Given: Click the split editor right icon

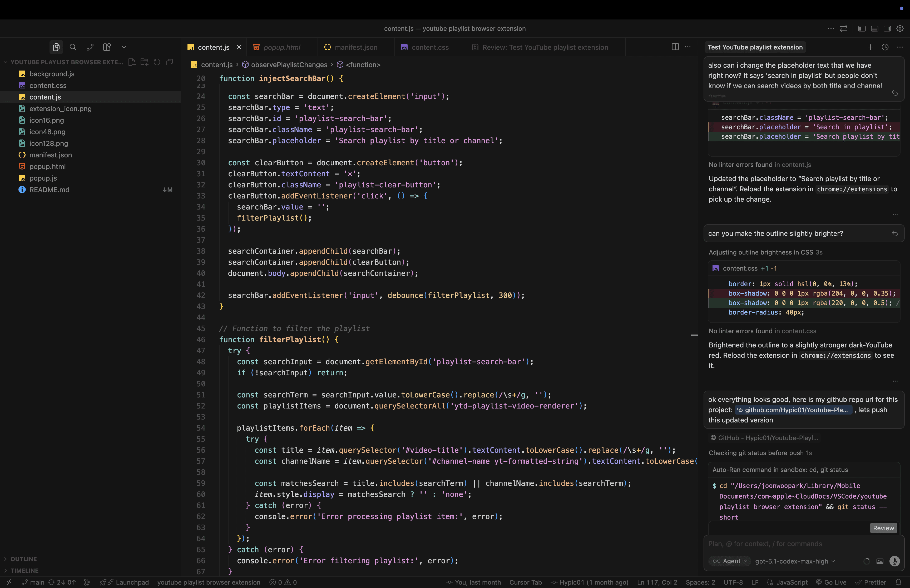Looking at the screenshot, I should pyautogui.click(x=675, y=47).
